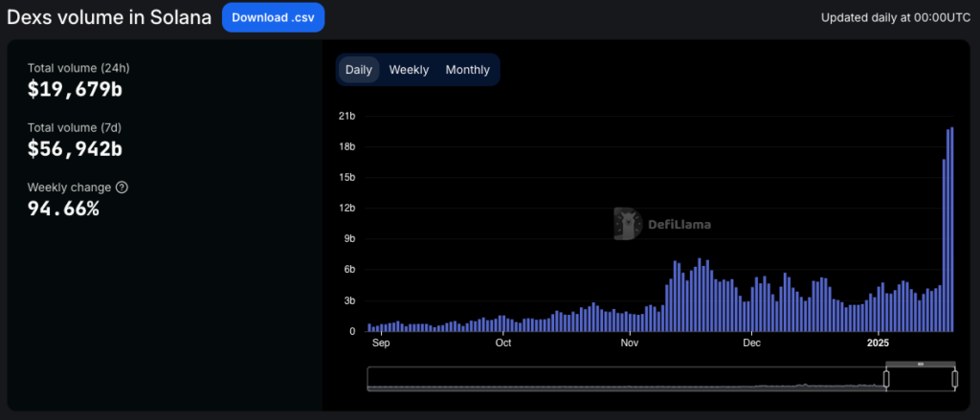Click the 'Dexs volume in Solana' title

[109, 17]
